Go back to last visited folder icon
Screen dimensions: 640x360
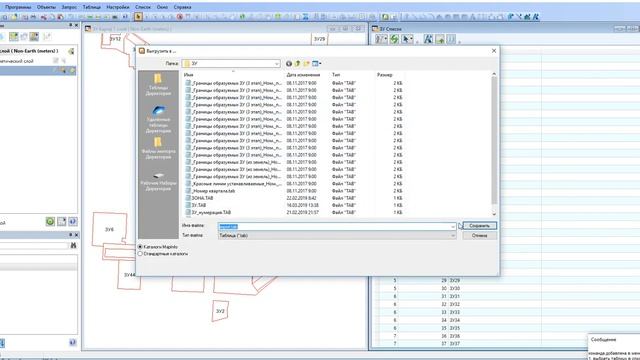tap(289, 64)
